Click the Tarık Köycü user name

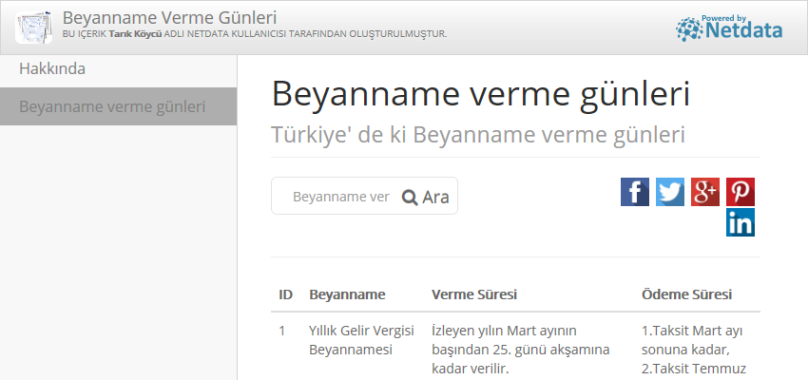[135, 34]
